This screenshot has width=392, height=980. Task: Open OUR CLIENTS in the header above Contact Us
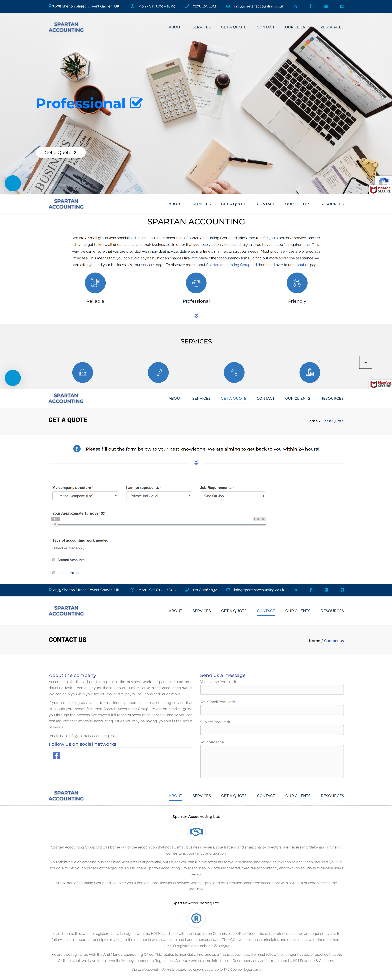pyautogui.click(x=298, y=611)
